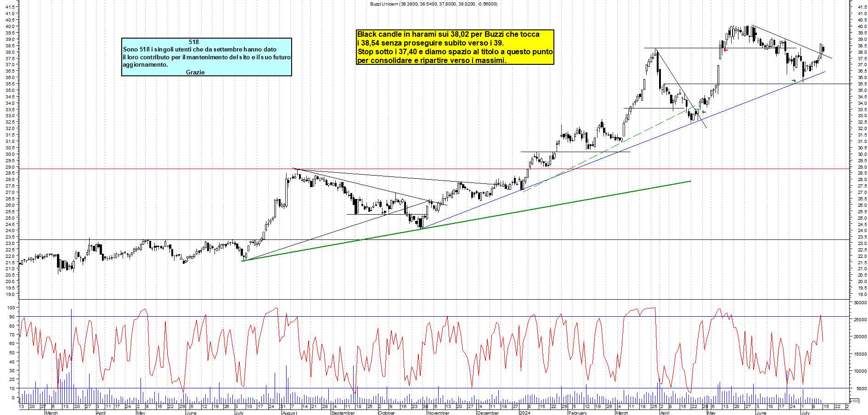Click the oscillator '50' level label
Screen dimensions: 868x415
(13, 352)
